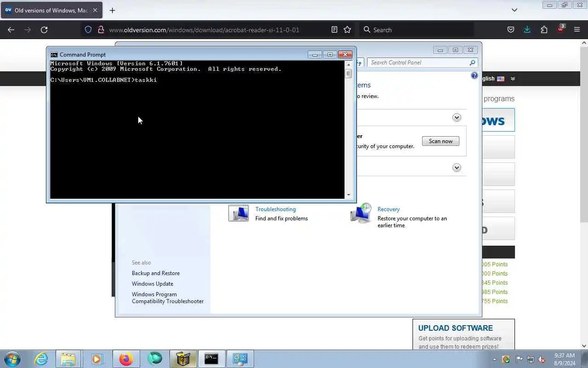Open the Firefox extensions puzzle icon

(x=544, y=29)
